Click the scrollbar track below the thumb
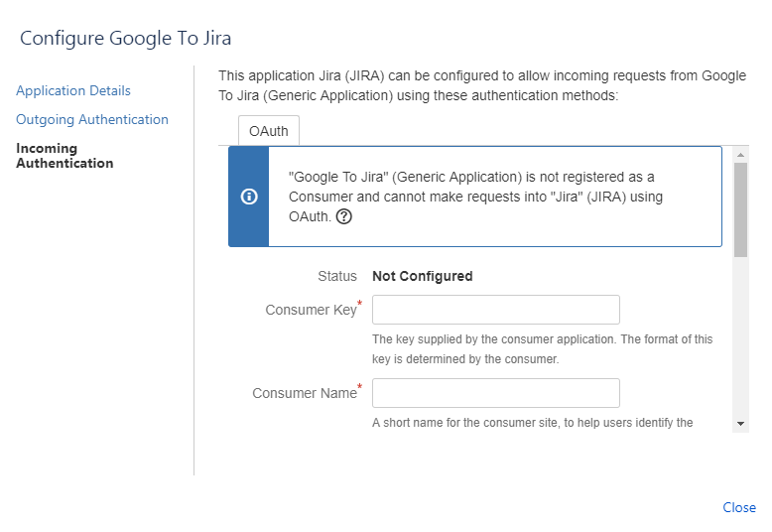This screenshot has height=532, width=772. click(740, 336)
